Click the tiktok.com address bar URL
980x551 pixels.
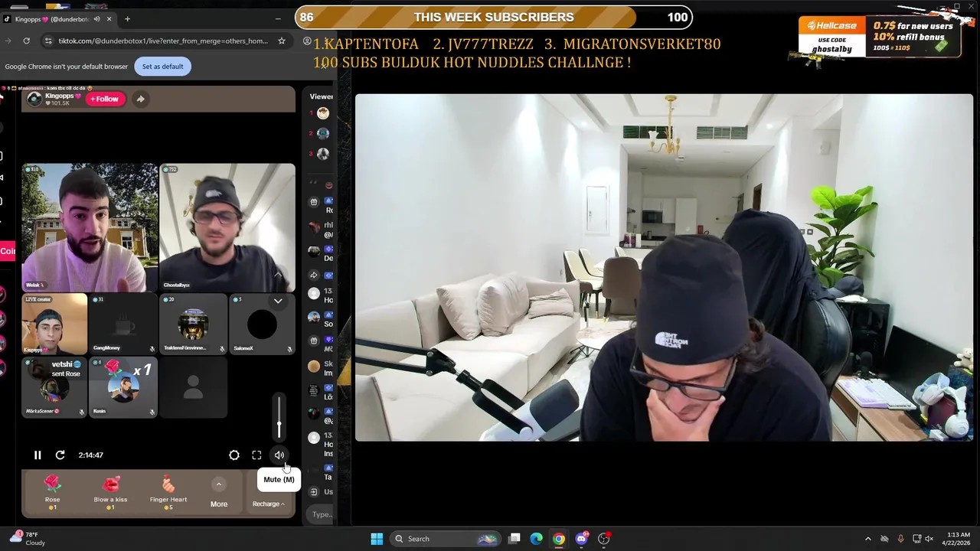point(163,41)
